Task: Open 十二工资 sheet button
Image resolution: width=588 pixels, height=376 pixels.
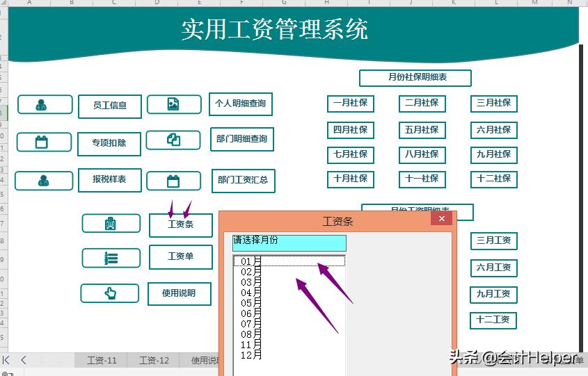Action: 493,320
